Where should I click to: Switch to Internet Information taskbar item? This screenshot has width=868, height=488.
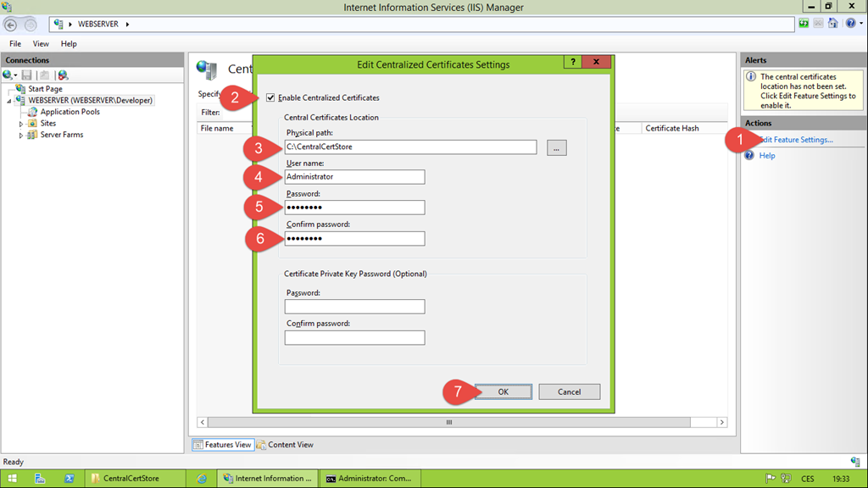pos(268,479)
